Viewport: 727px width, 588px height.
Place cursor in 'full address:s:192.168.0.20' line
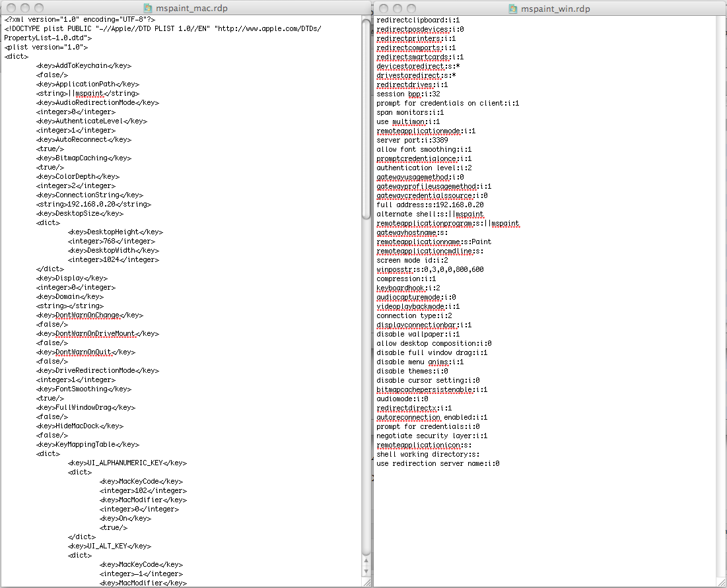click(x=430, y=205)
